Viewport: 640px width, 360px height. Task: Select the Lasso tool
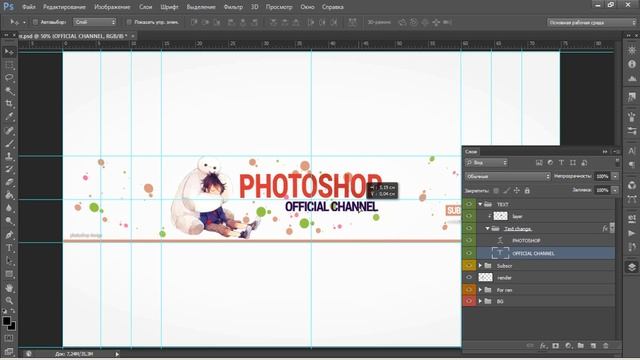tap(9, 78)
